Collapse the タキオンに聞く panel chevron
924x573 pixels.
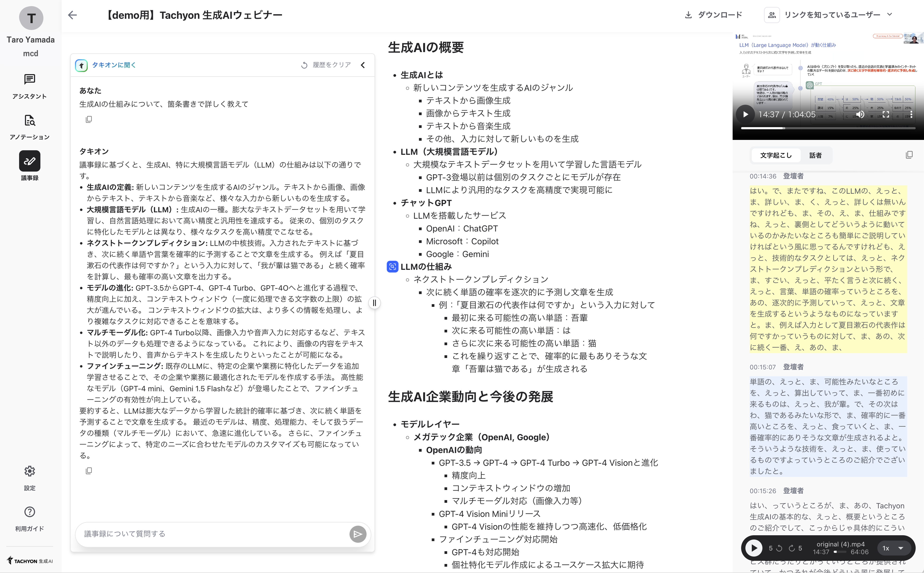(363, 65)
